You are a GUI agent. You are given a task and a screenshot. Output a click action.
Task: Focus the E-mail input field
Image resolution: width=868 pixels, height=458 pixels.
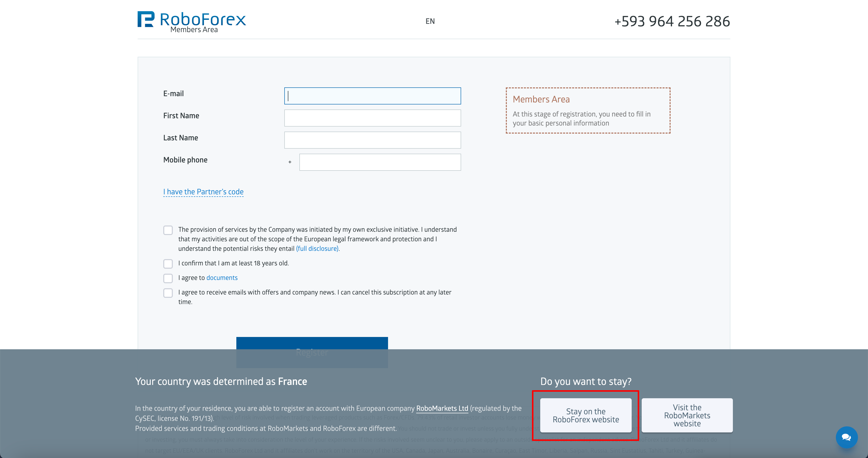372,96
